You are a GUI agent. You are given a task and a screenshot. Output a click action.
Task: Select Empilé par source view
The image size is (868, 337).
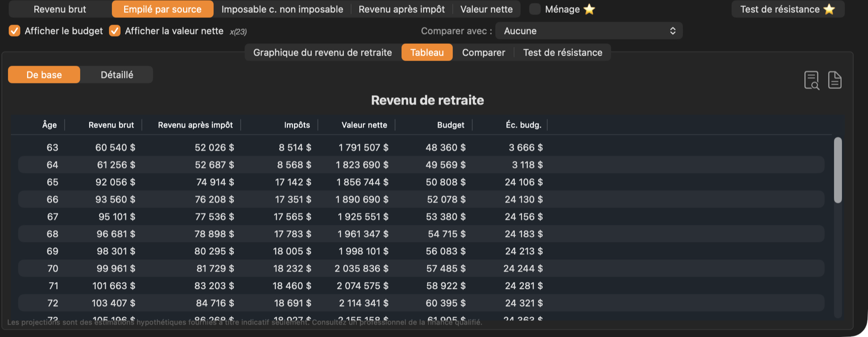[162, 9]
